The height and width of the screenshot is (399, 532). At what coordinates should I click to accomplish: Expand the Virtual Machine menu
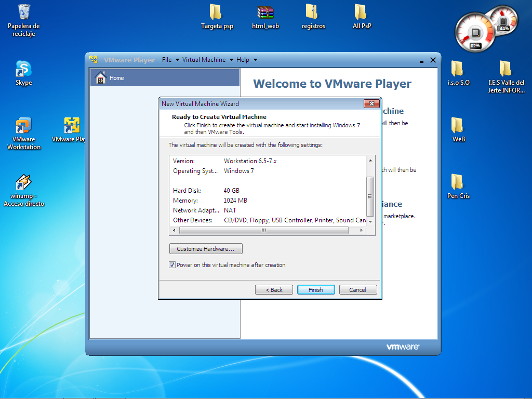(207, 60)
